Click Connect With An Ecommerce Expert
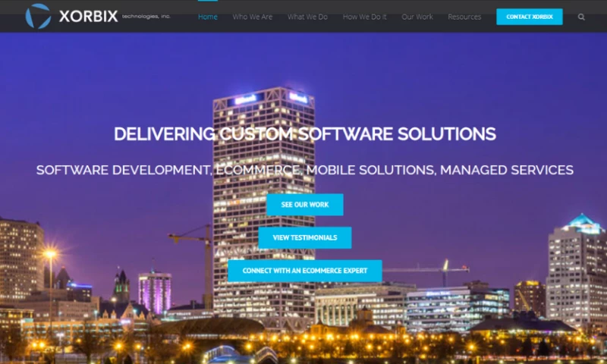This screenshot has height=364, width=607. point(304,271)
